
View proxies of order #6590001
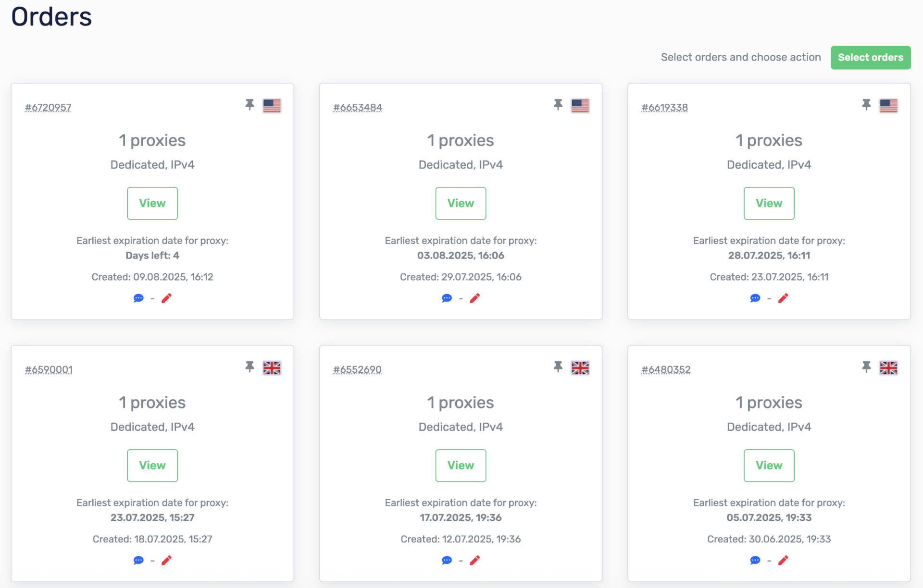click(152, 465)
